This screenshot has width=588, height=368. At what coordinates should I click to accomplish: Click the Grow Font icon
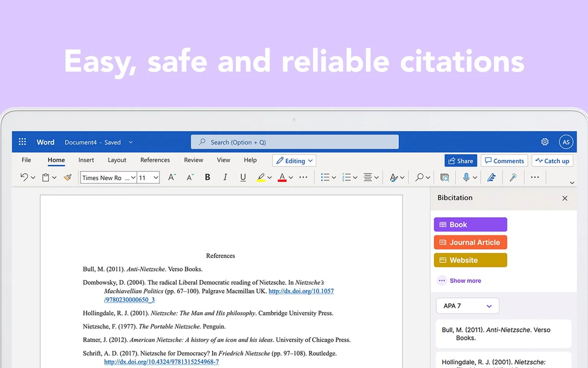pos(172,177)
